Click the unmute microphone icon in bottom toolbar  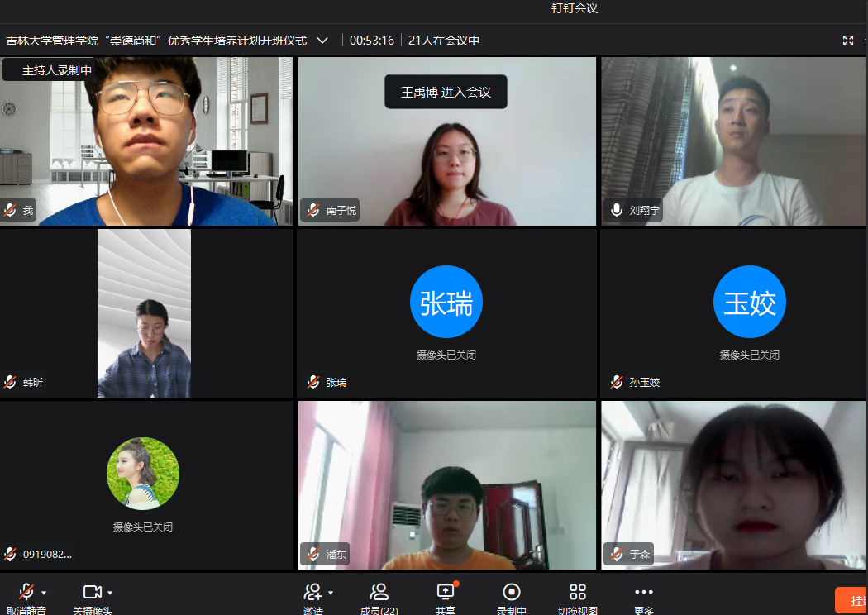tap(26, 592)
